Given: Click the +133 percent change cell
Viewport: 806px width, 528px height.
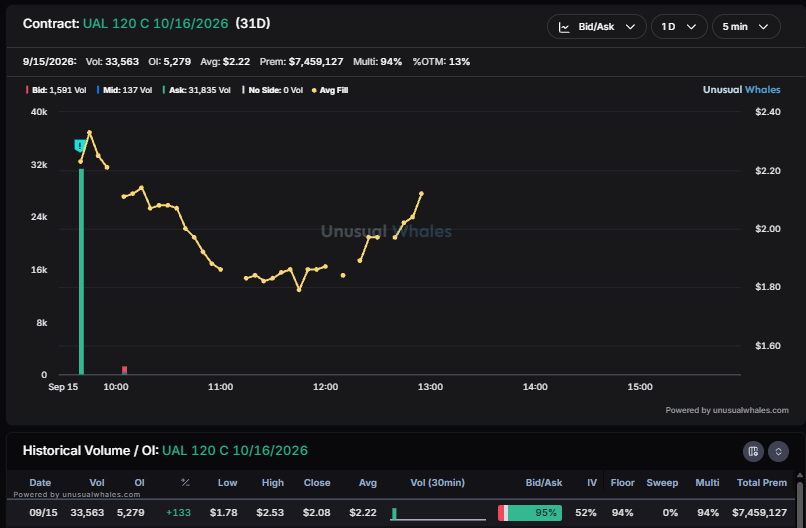Looking at the screenshot, I should pyautogui.click(x=178, y=513).
